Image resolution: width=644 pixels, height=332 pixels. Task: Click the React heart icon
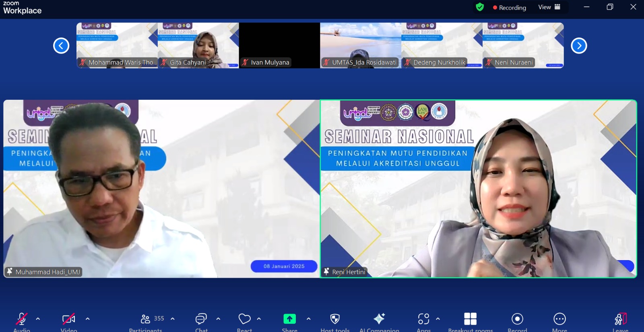coord(244,319)
